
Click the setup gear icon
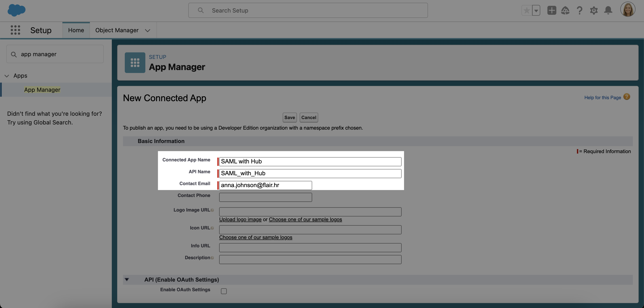point(593,10)
